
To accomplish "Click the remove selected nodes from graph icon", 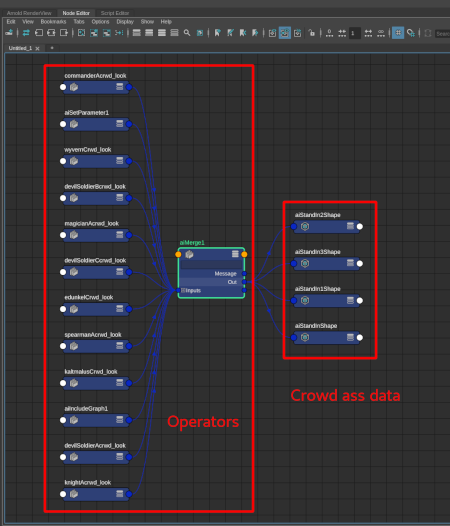I will click(x=107, y=33).
